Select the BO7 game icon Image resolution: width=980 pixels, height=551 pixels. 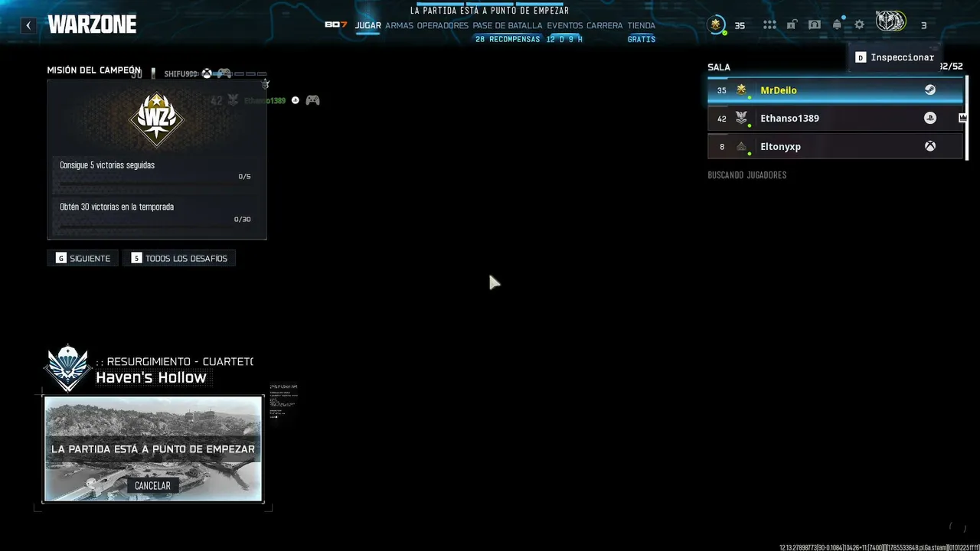pos(336,25)
